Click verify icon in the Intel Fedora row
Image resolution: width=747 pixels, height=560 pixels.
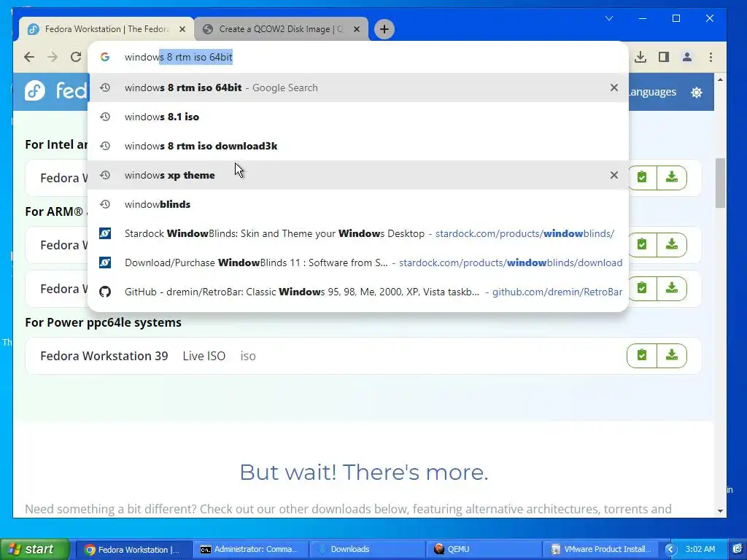click(x=642, y=178)
